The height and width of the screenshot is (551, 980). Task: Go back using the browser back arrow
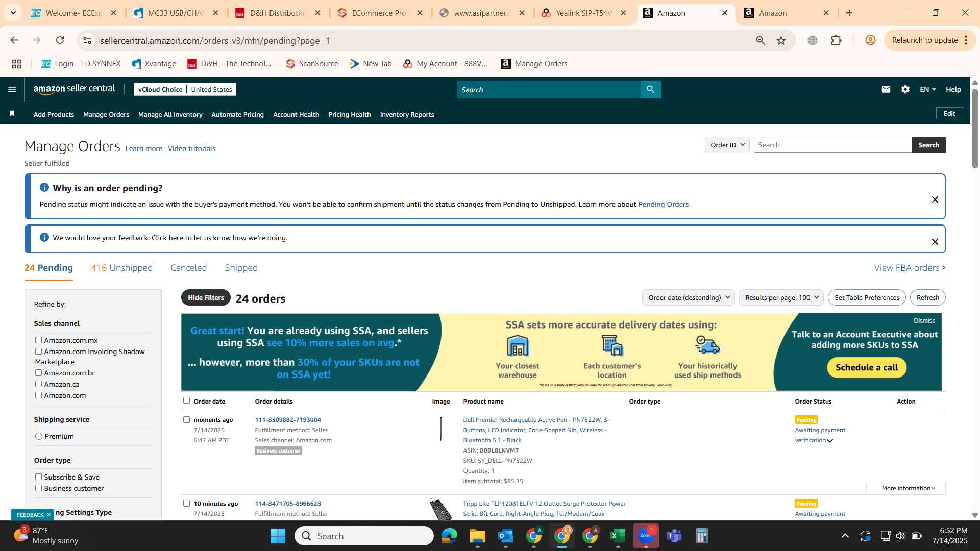(x=14, y=40)
